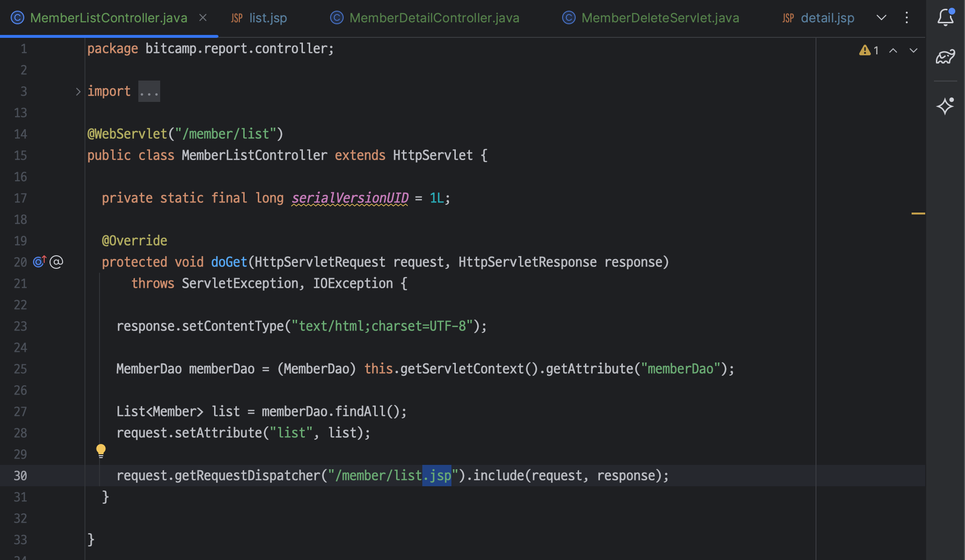Go to next highlighted error arrow

[913, 50]
